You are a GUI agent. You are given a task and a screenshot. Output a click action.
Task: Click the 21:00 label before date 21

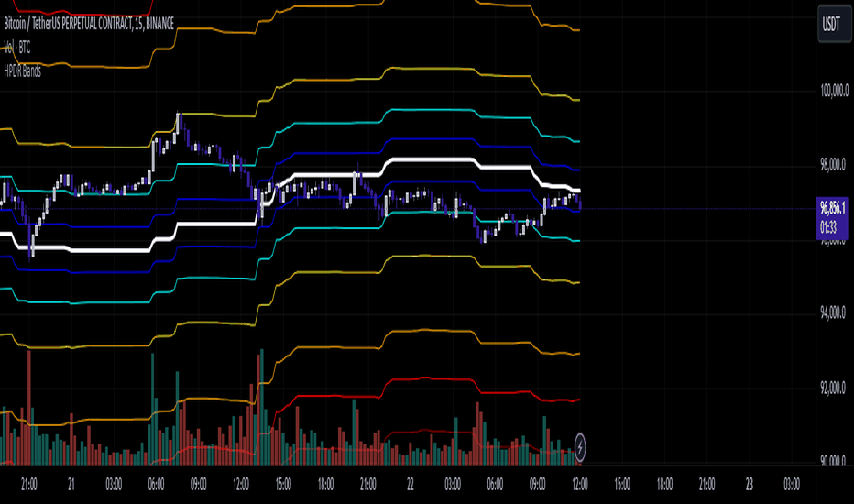point(29,485)
